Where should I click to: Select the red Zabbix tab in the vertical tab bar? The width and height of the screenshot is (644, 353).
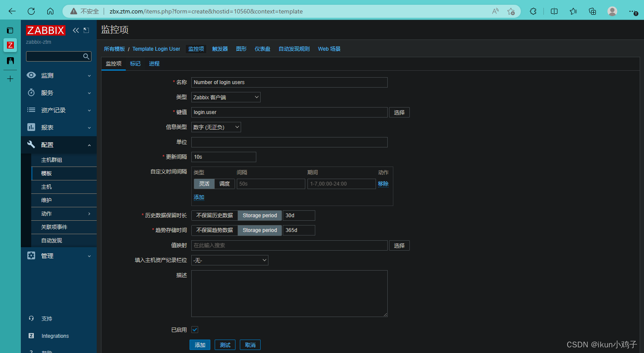tap(10, 45)
